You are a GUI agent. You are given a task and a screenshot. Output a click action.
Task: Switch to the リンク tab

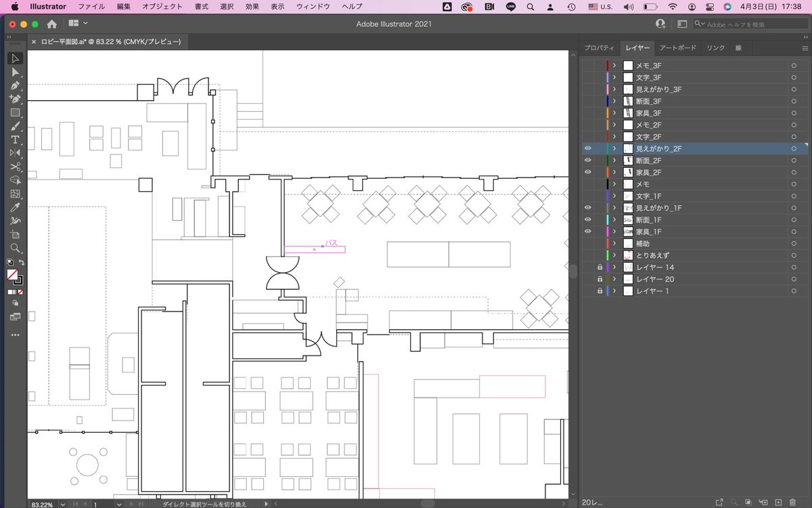click(715, 48)
